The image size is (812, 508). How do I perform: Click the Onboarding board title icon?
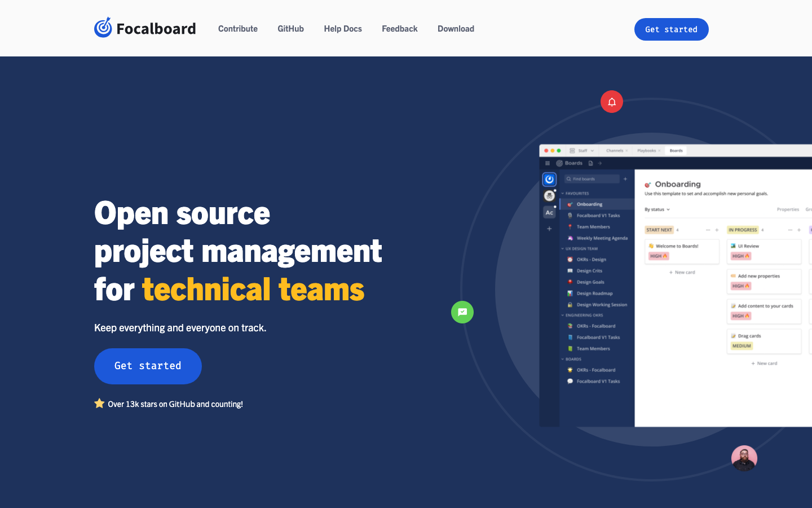coord(648,185)
